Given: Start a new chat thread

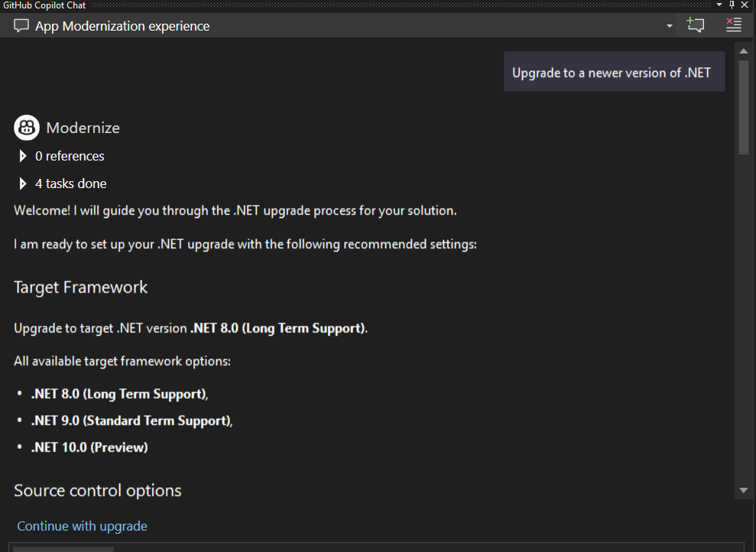Looking at the screenshot, I should pyautogui.click(x=695, y=25).
